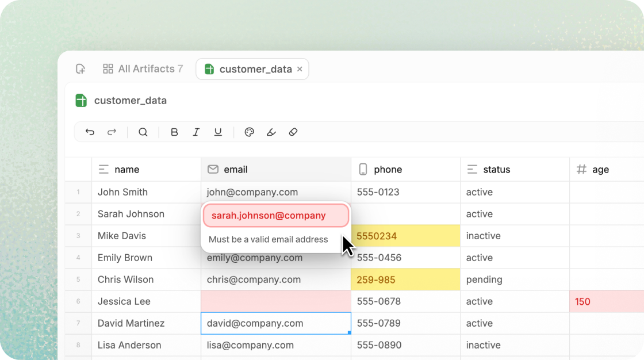Click the new artifact icon

[x=80, y=68]
